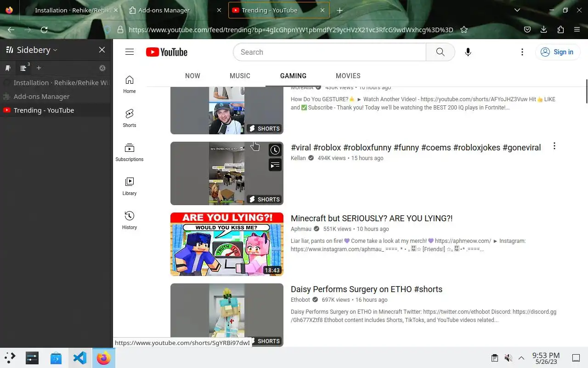
Task: Select Installation Rehike tab in Sidebery
Action: click(x=56, y=83)
